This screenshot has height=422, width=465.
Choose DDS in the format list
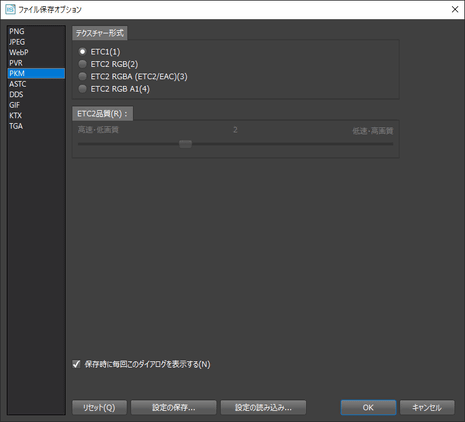tap(36, 94)
